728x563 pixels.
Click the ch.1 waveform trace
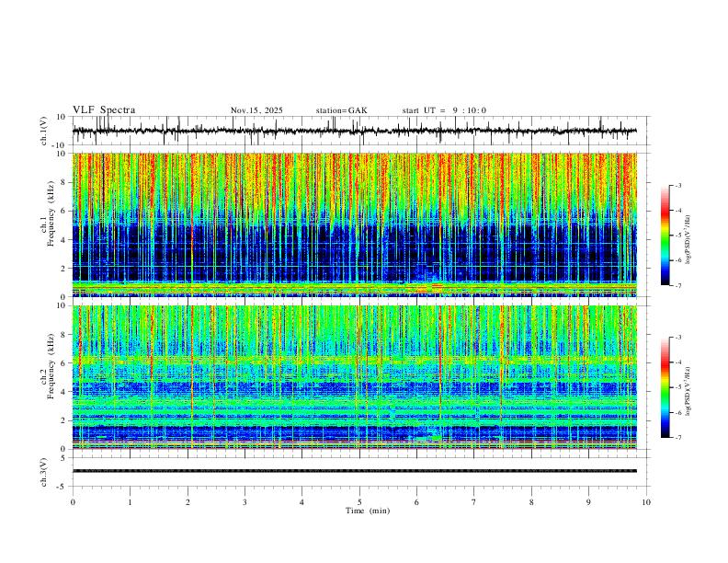click(x=355, y=131)
